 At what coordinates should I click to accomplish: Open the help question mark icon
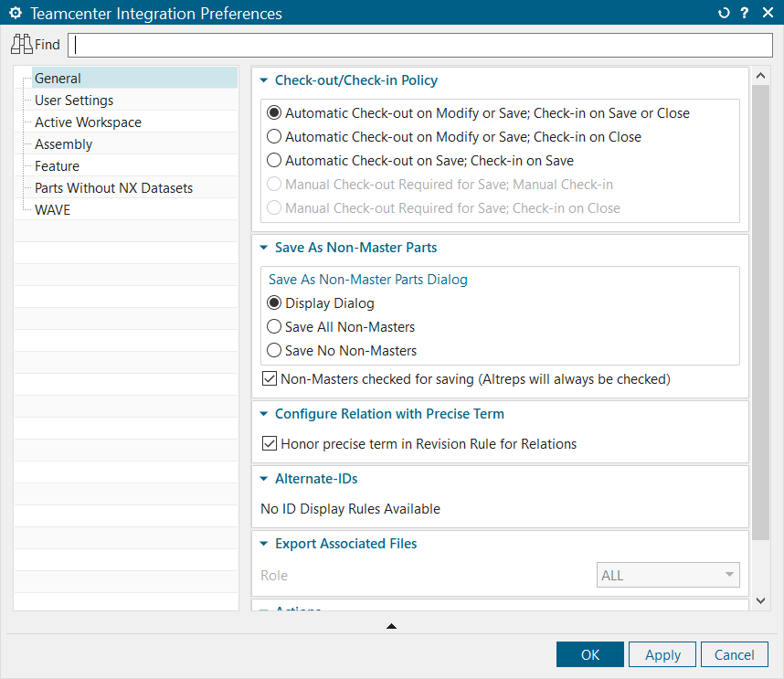745,13
